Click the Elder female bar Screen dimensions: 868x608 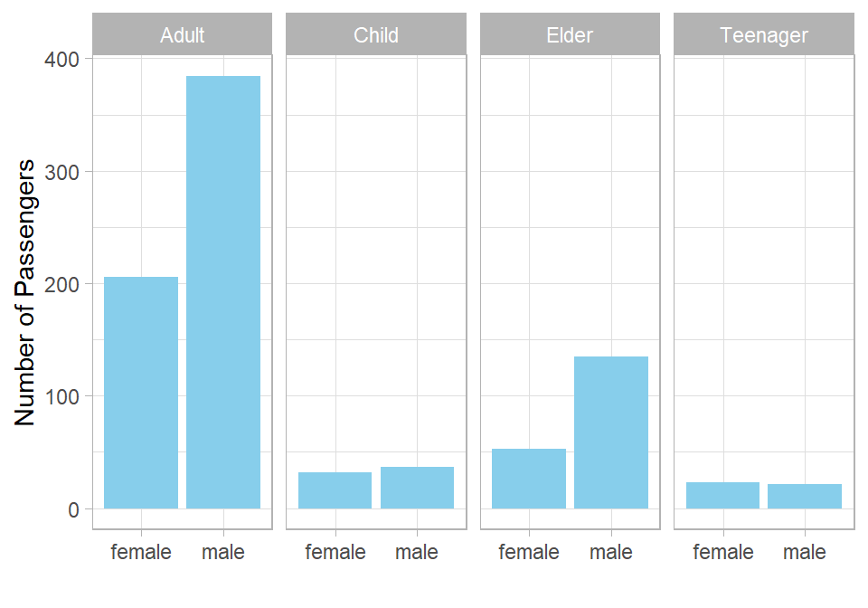529,479
